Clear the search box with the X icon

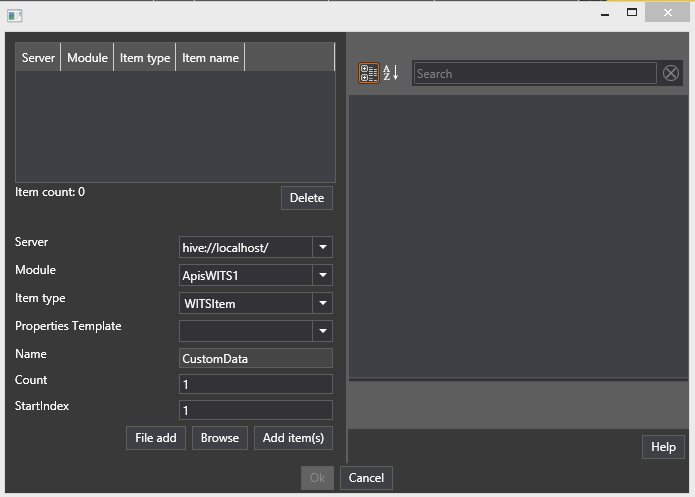pos(671,73)
